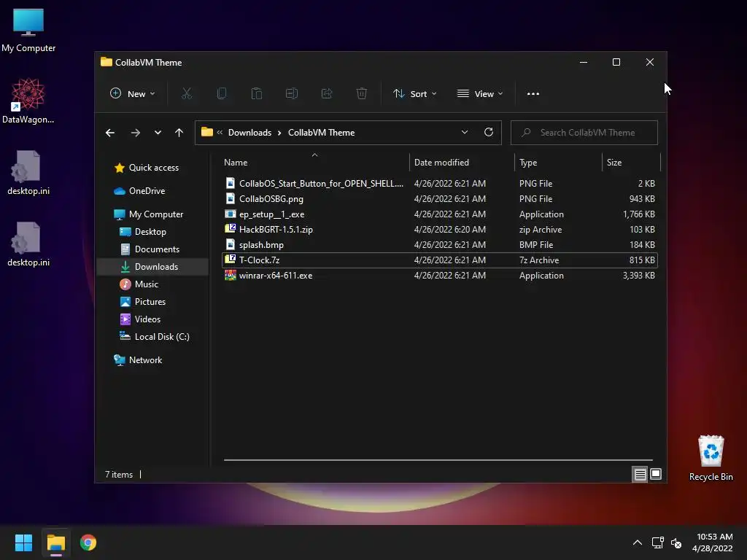Select CollabOSBG.png file
Viewport: 747px width, 560px height.
click(439, 198)
